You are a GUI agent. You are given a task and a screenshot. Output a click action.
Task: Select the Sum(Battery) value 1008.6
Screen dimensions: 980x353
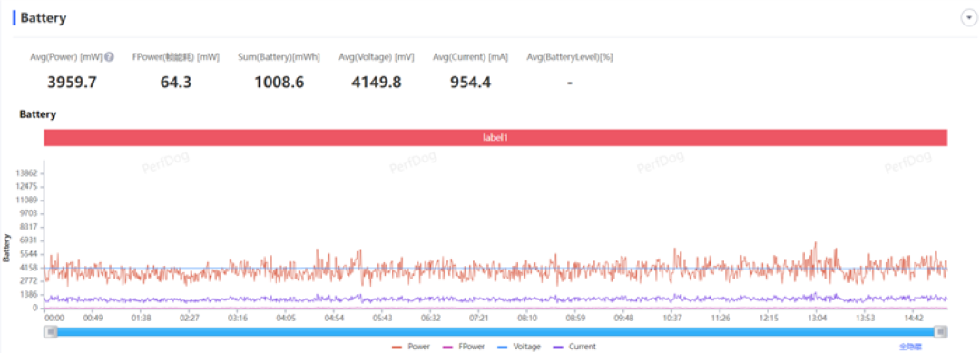tap(279, 82)
